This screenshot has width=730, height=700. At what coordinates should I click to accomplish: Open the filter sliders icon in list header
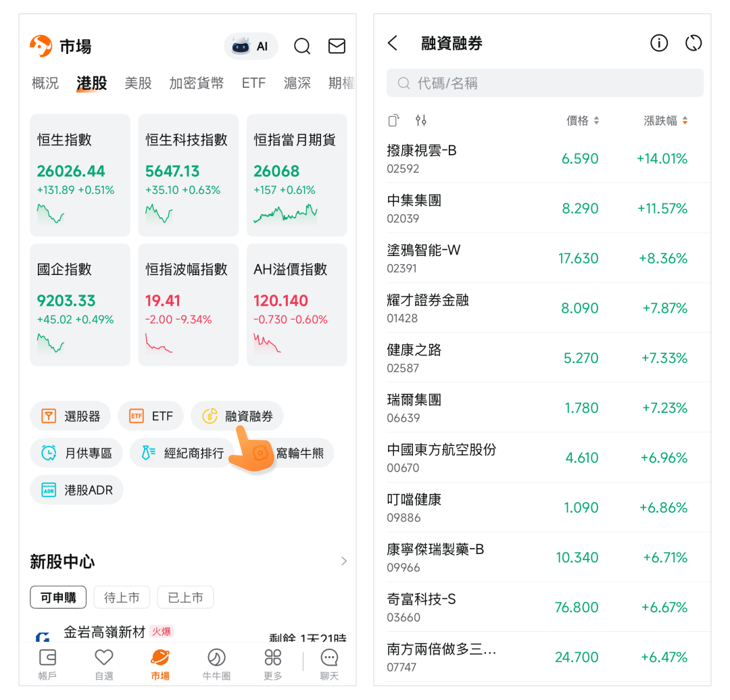(421, 121)
